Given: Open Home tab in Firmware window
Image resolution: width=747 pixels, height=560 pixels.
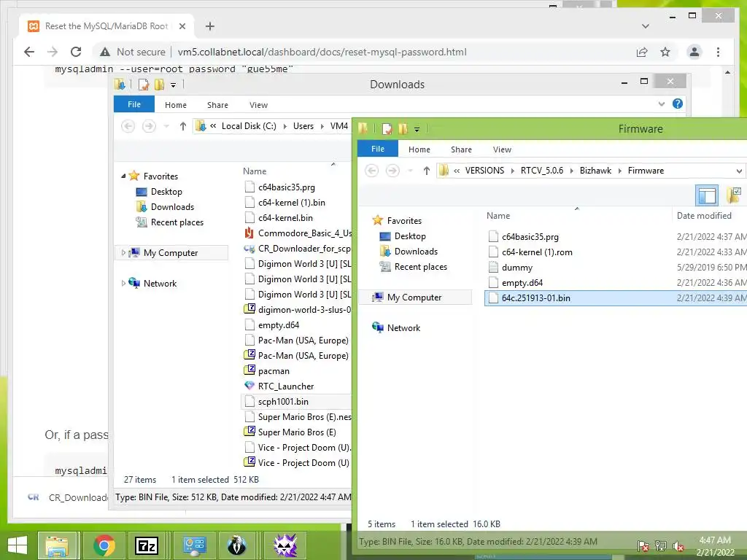Looking at the screenshot, I should coord(419,149).
